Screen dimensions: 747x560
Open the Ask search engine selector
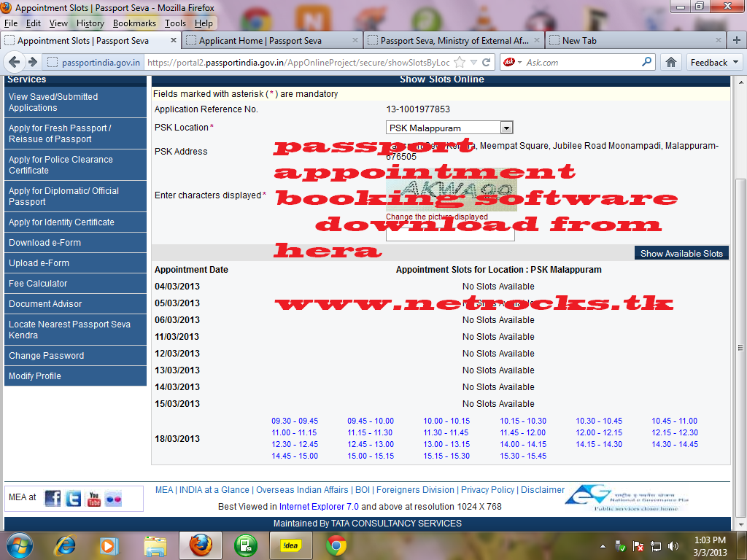513,62
